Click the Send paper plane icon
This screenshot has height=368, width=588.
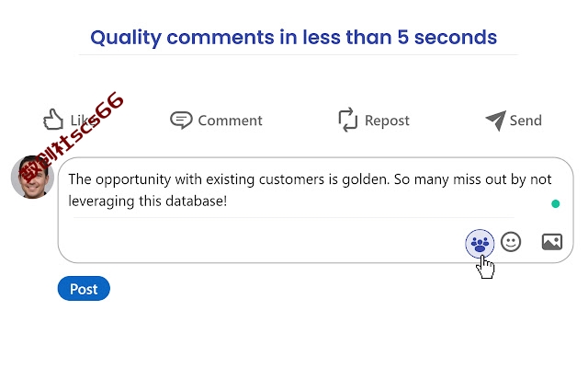tap(496, 121)
